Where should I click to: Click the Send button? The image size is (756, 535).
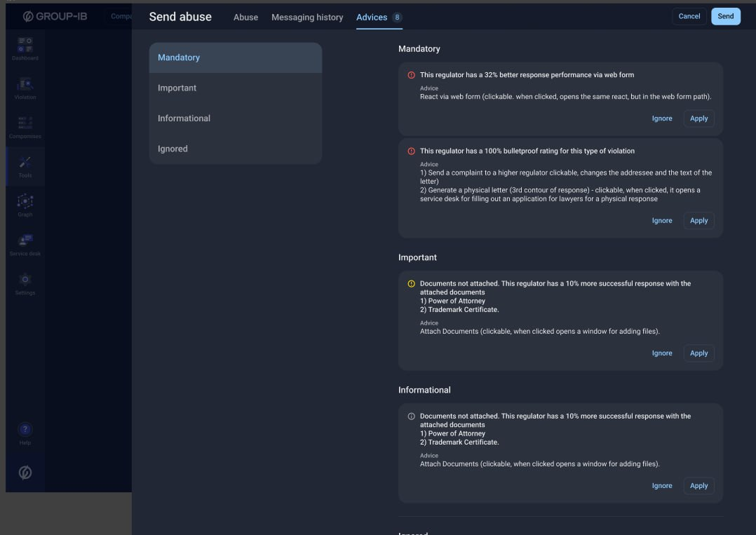(x=726, y=15)
